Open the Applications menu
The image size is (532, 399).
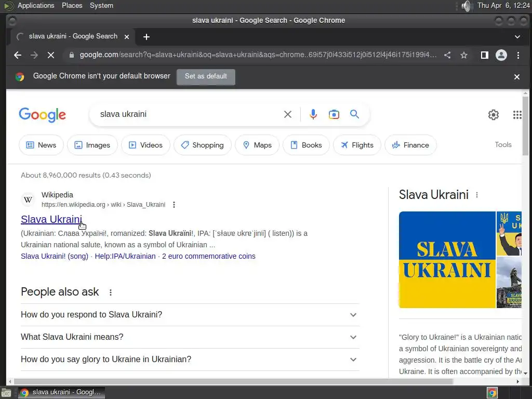tap(36, 5)
